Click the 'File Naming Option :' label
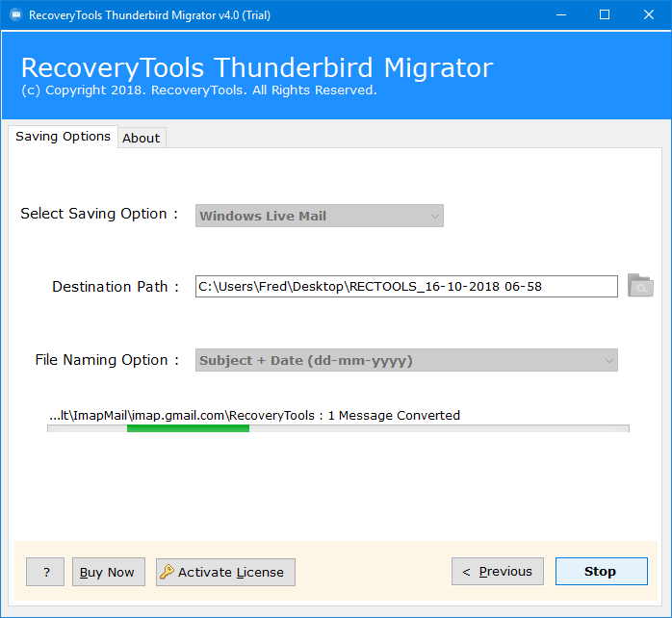Screen dimensions: 672x618 107,360
